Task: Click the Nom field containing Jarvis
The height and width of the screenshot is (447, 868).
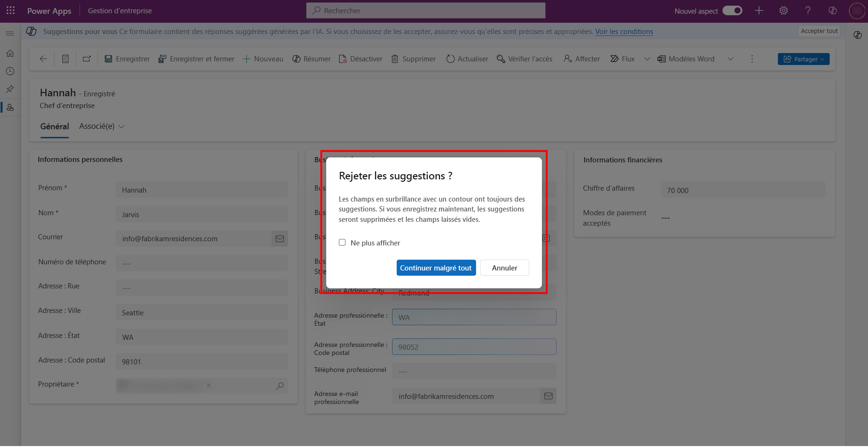Action: pyautogui.click(x=202, y=214)
